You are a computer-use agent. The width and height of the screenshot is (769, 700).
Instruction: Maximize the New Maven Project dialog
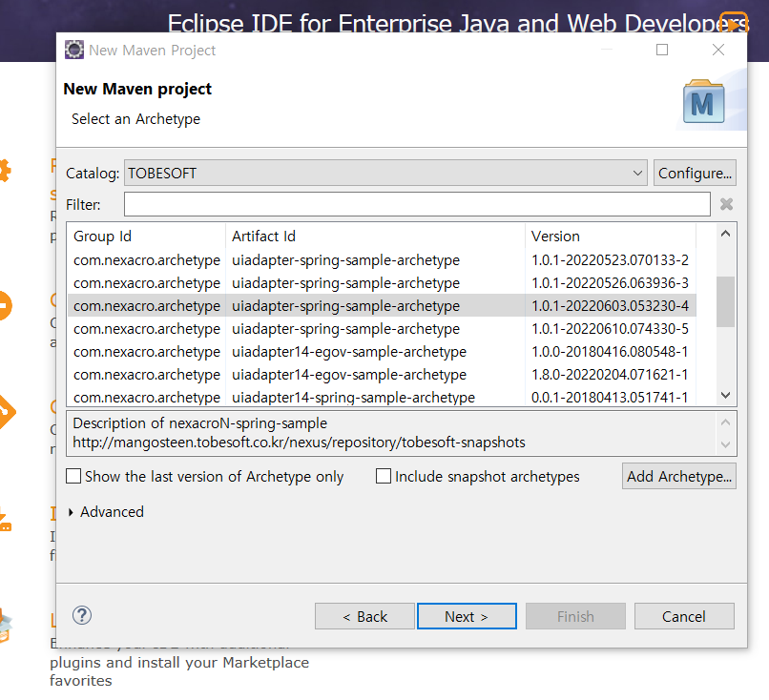pos(662,50)
